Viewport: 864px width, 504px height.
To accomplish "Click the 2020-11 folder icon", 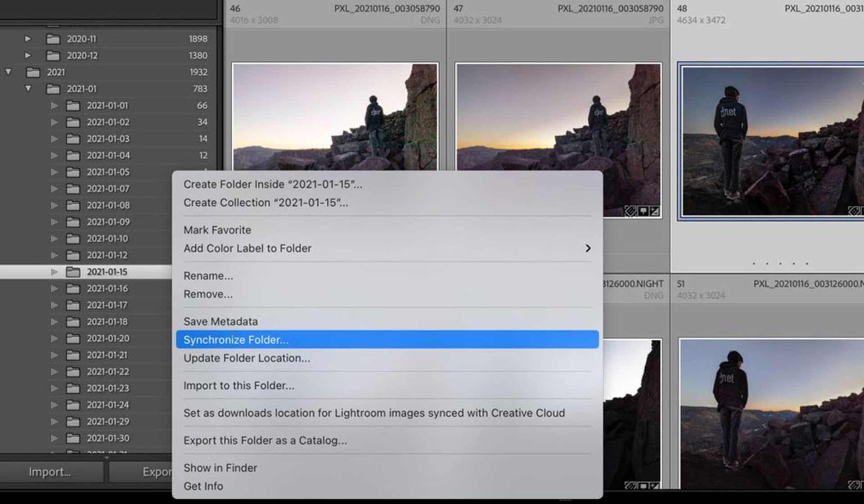I will pos(53,39).
